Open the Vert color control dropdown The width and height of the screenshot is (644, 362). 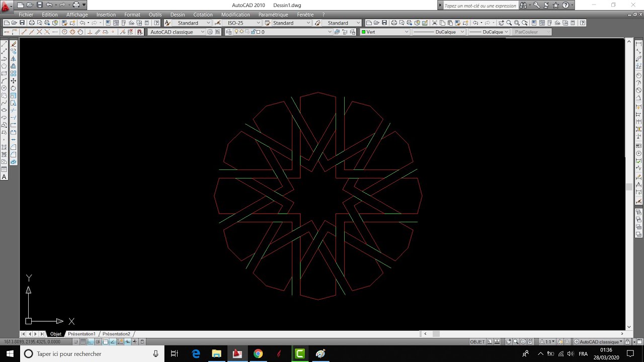pyautogui.click(x=385, y=32)
